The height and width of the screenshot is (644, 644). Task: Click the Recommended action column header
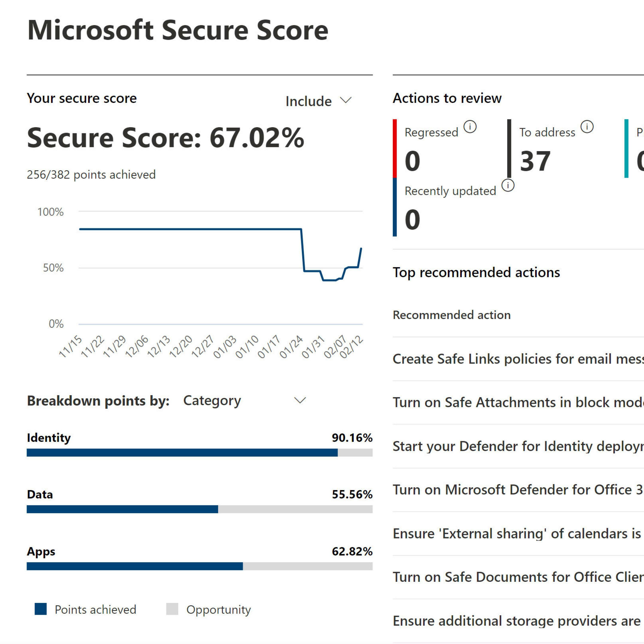pyautogui.click(x=451, y=315)
